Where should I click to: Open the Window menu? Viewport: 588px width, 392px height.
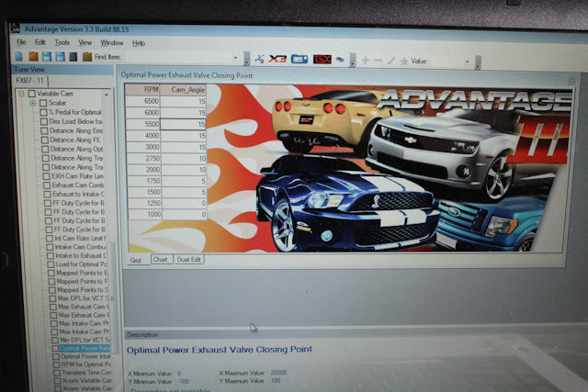pos(112,43)
